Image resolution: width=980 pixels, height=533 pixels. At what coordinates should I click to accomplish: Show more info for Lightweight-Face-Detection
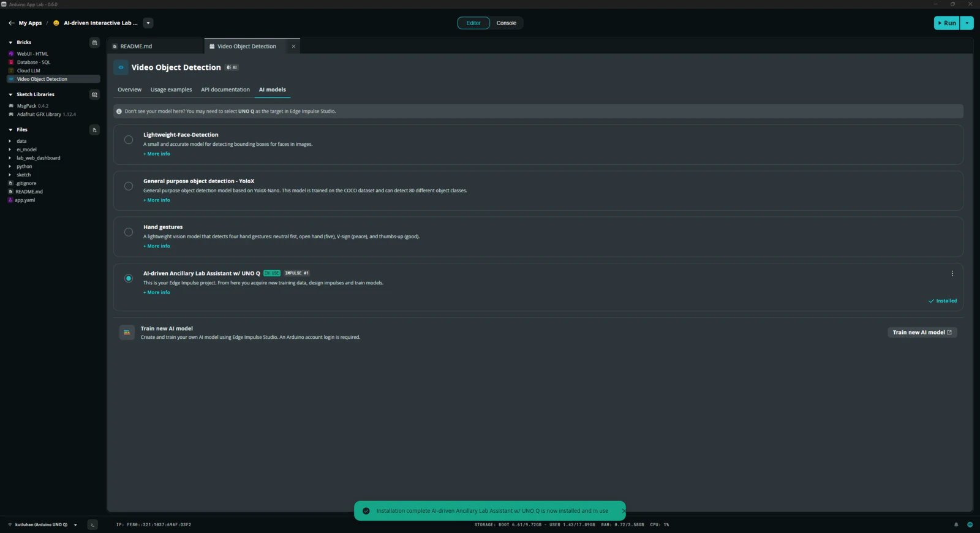157,154
